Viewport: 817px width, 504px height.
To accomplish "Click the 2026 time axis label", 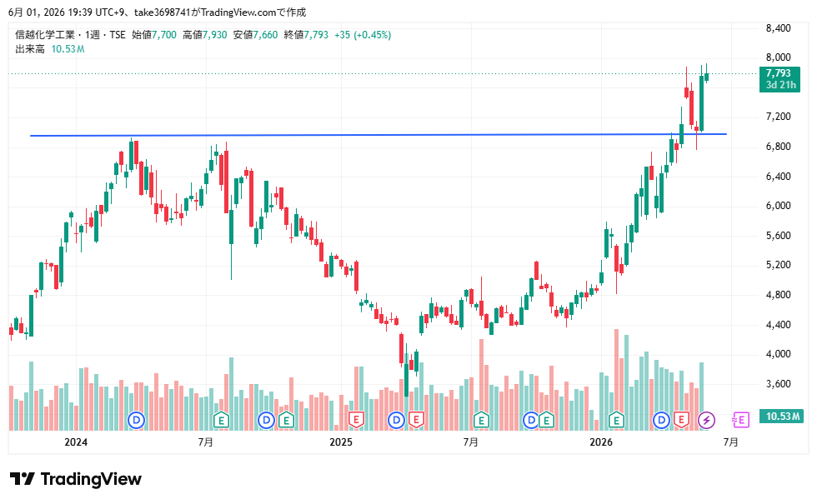I will coord(601,442).
